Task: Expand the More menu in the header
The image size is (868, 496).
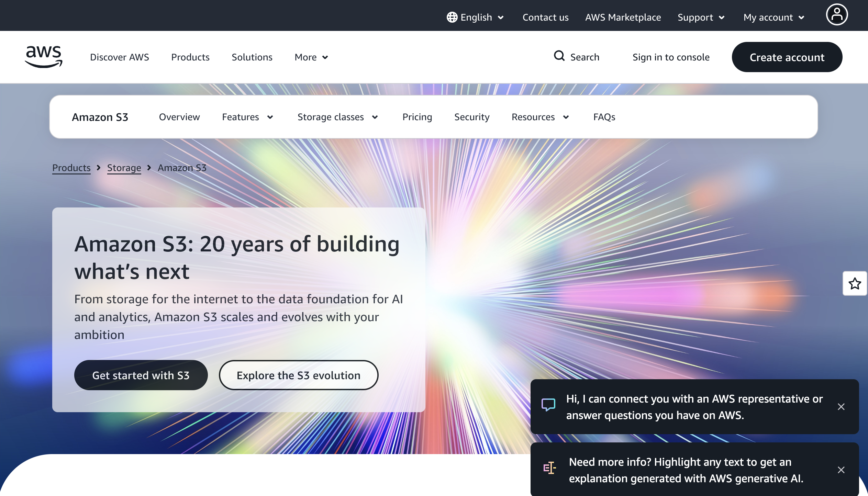Action: tap(310, 57)
